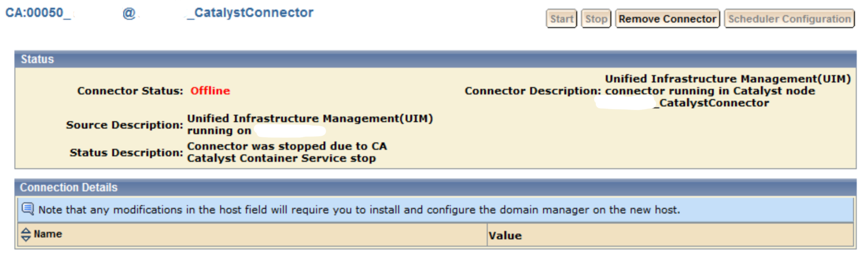Click the Connector Description value text
Viewport: 868px width, 263px height.
click(728, 91)
